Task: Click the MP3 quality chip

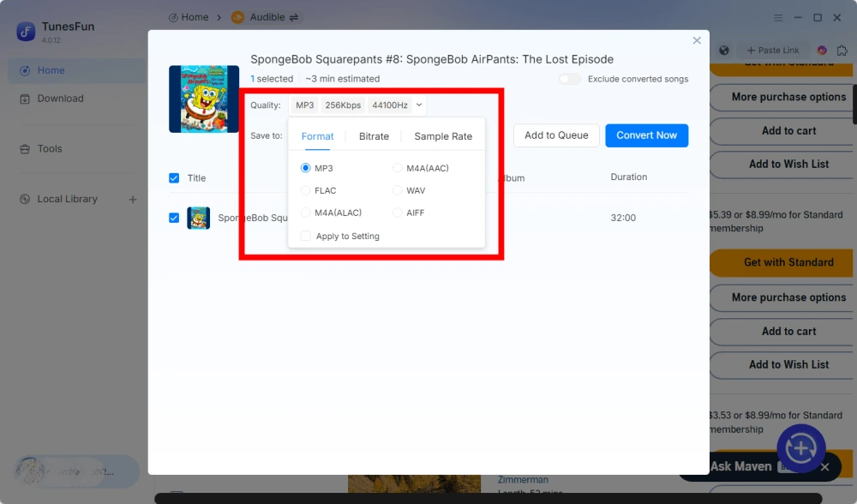Action: click(x=305, y=105)
